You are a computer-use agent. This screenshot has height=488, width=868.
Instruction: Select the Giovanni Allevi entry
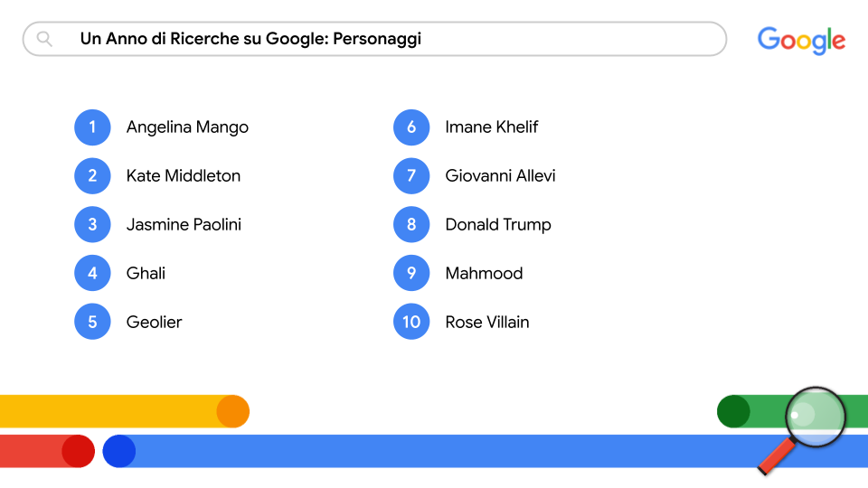tap(500, 176)
